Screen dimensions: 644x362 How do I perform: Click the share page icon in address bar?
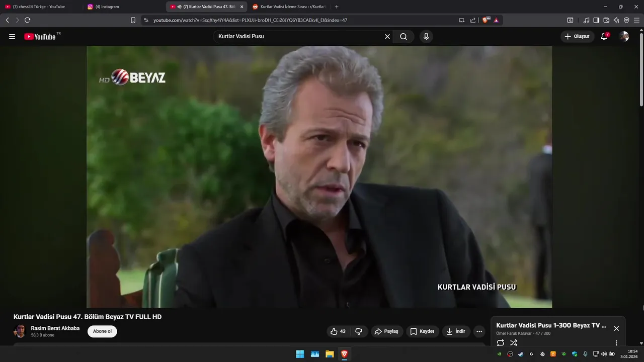(473, 20)
